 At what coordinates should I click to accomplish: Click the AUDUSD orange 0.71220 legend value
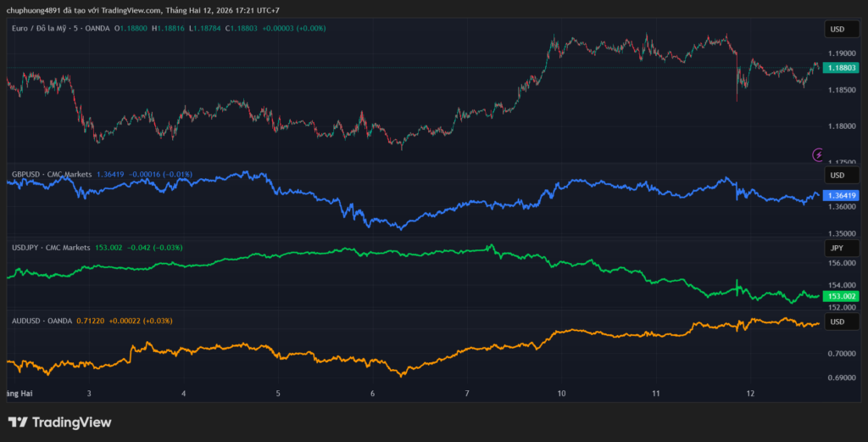91,321
